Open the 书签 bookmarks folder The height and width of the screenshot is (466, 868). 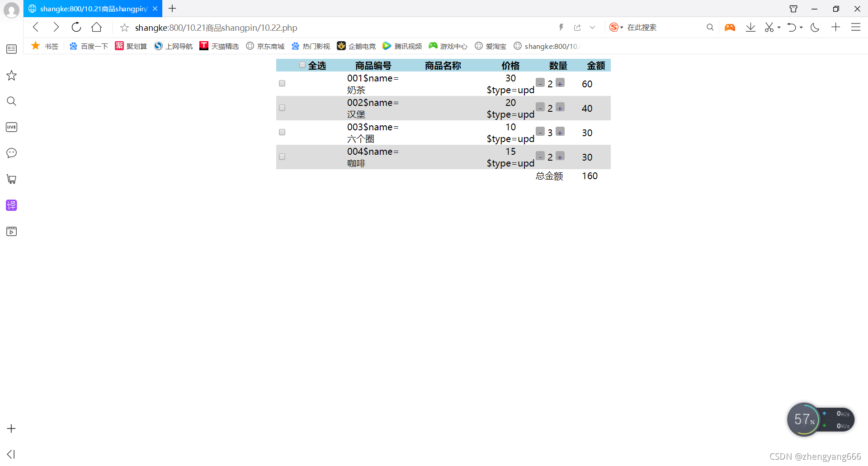tap(45, 46)
